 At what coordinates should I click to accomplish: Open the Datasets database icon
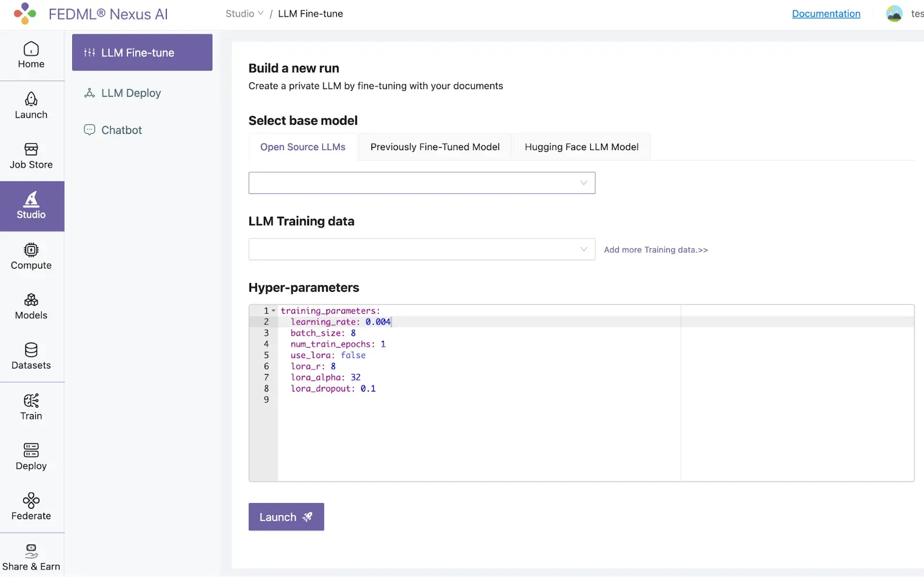[31, 350]
